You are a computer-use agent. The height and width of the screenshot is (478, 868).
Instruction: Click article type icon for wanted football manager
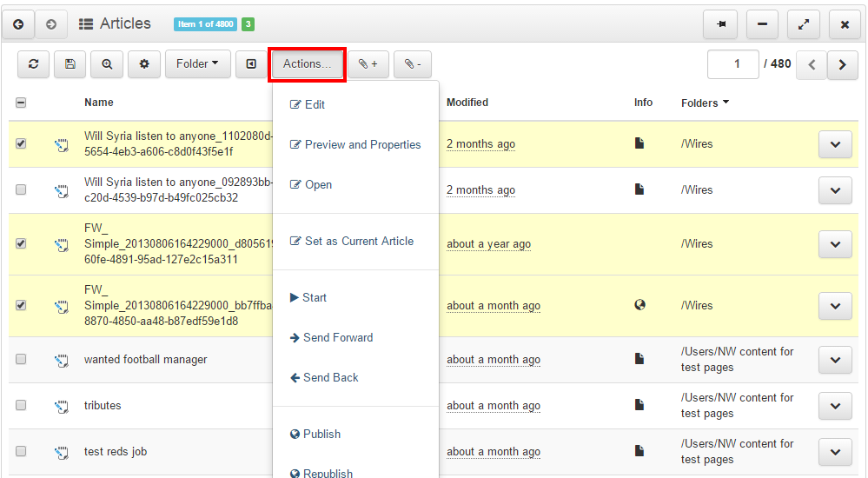(62, 361)
